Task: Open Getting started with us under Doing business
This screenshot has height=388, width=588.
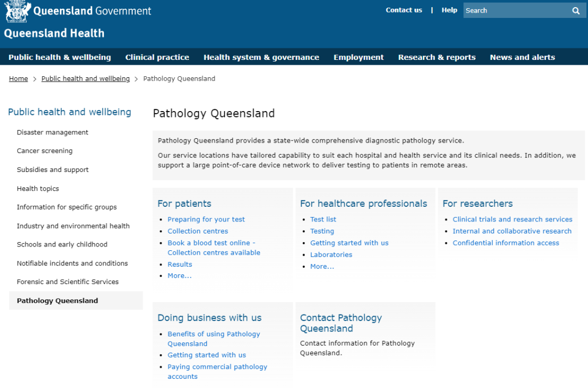Action: point(207,355)
